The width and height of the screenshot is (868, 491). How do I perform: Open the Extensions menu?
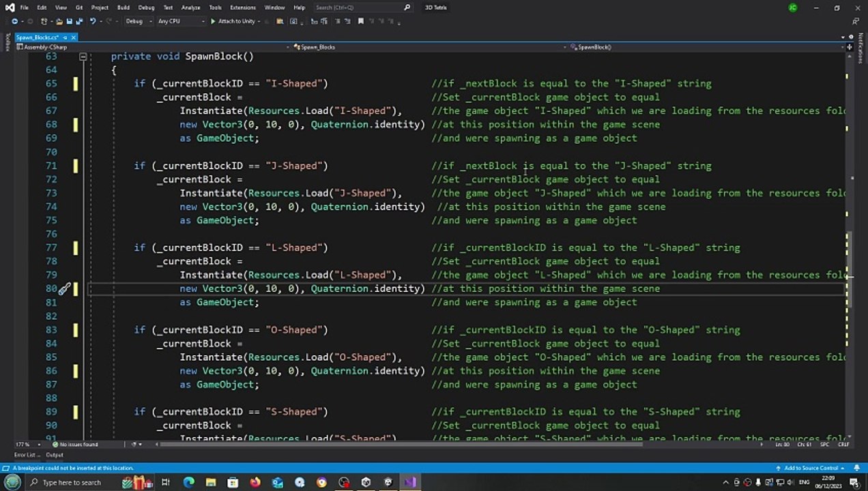(242, 8)
